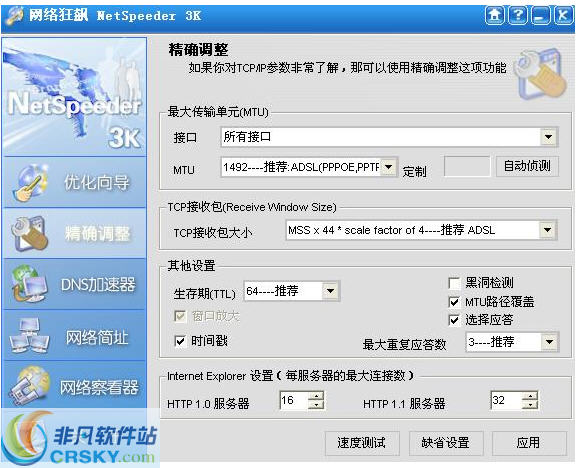
Task: Click the HTTP 1.0 服务器 value field
Action: (x=294, y=401)
